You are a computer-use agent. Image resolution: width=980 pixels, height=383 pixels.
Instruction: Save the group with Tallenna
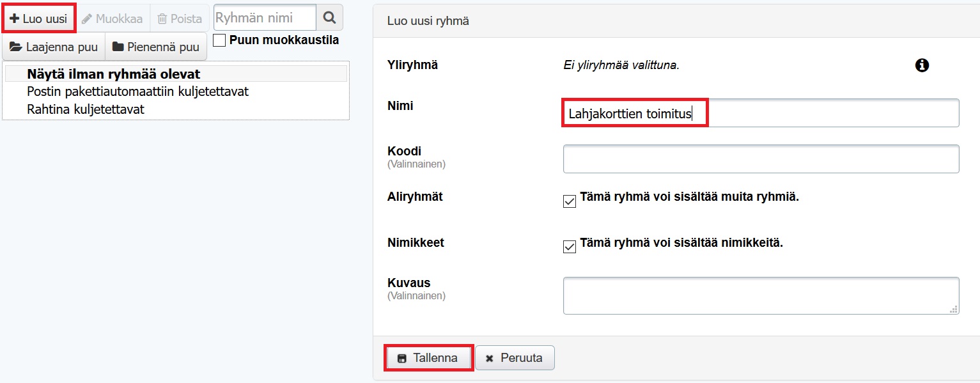[x=428, y=358]
